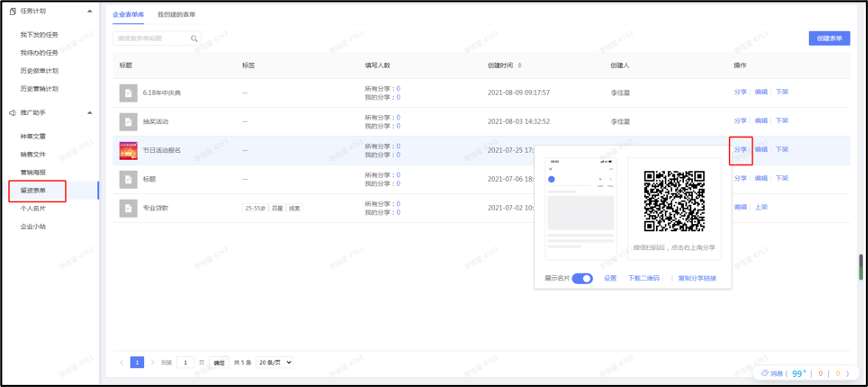Click 分享 for the 节日活动报名 form
The image size is (868, 387).
pyautogui.click(x=740, y=149)
